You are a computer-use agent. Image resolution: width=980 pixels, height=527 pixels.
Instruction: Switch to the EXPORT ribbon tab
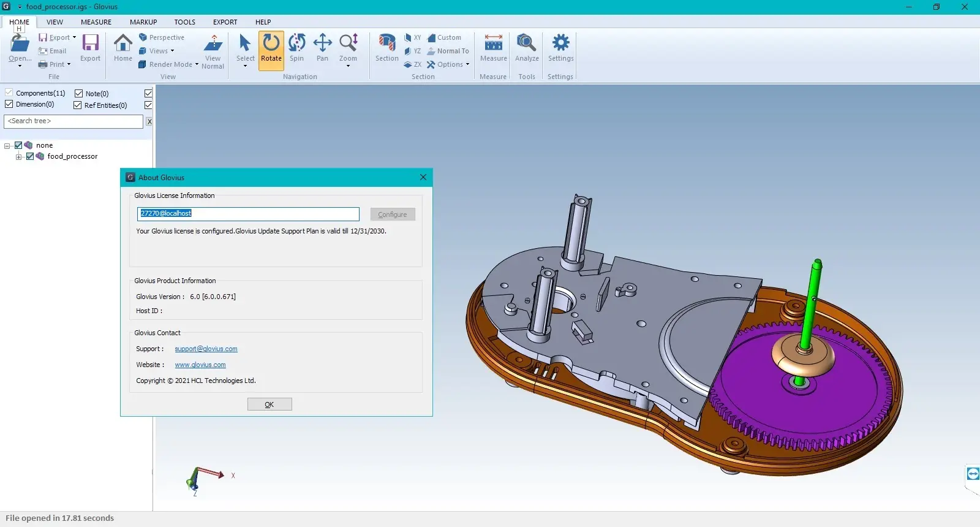(225, 22)
